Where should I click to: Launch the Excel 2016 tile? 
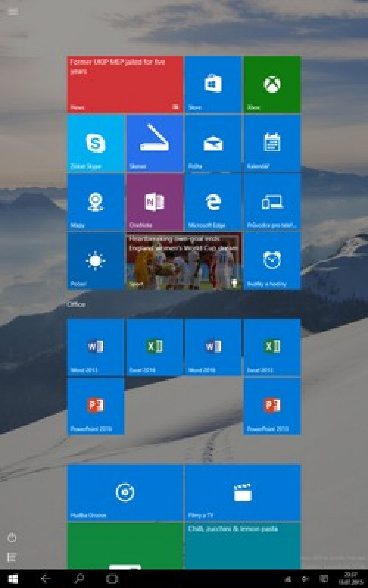coord(155,347)
